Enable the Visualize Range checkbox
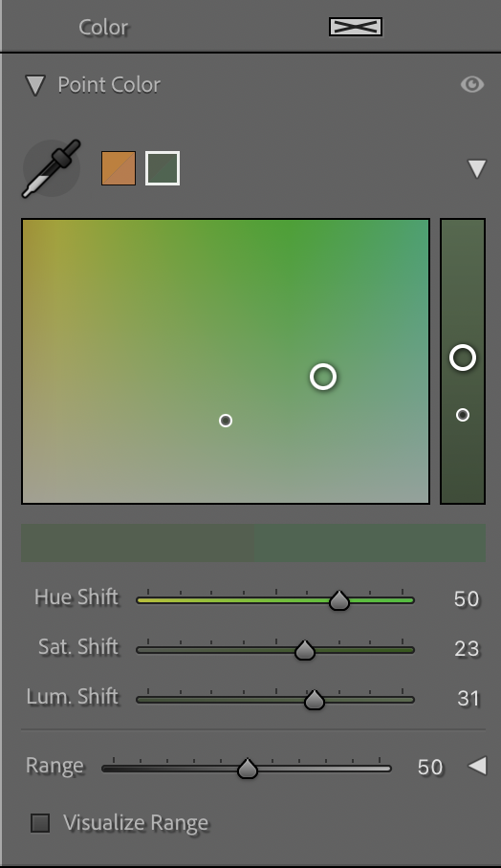Image resolution: width=501 pixels, height=868 pixels. [40, 823]
